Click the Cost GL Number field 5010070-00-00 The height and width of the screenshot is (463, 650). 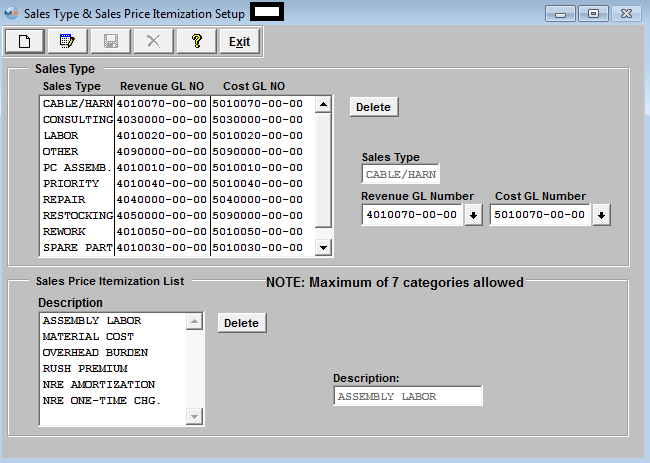(540, 215)
